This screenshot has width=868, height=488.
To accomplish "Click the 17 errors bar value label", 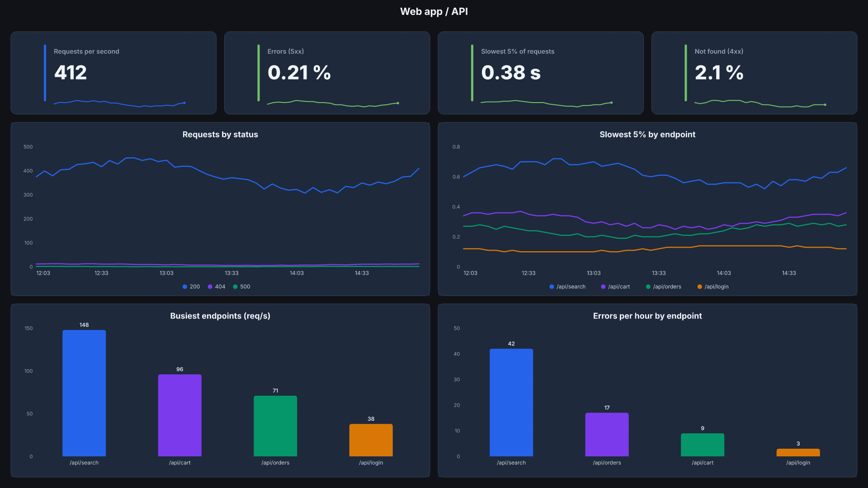I will [x=607, y=408].
